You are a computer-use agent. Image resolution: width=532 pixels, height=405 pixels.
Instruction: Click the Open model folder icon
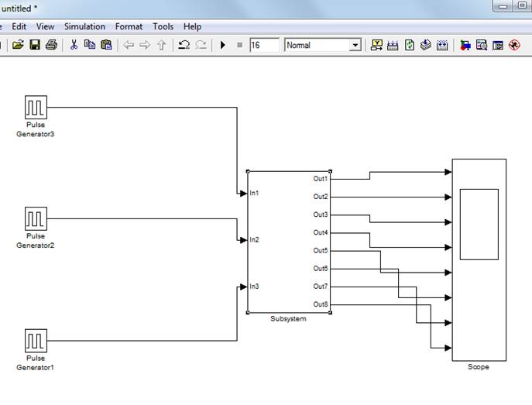point(18,45)
